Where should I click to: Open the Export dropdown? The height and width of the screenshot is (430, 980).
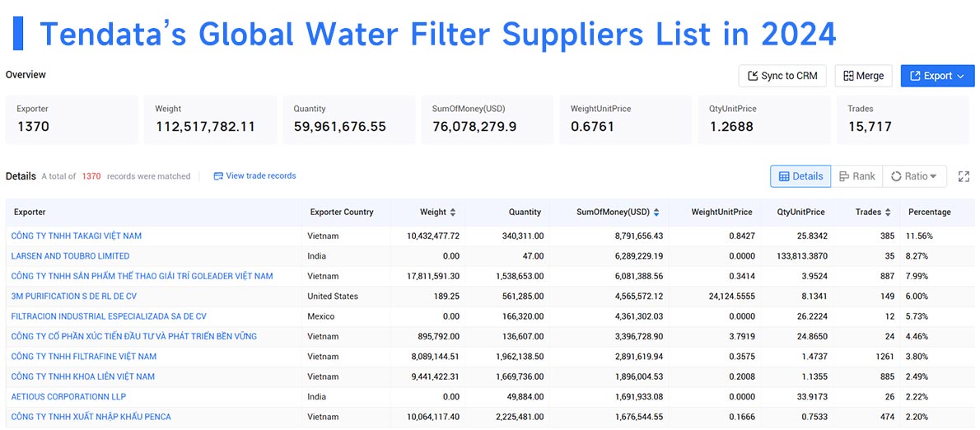click(937, 76)
